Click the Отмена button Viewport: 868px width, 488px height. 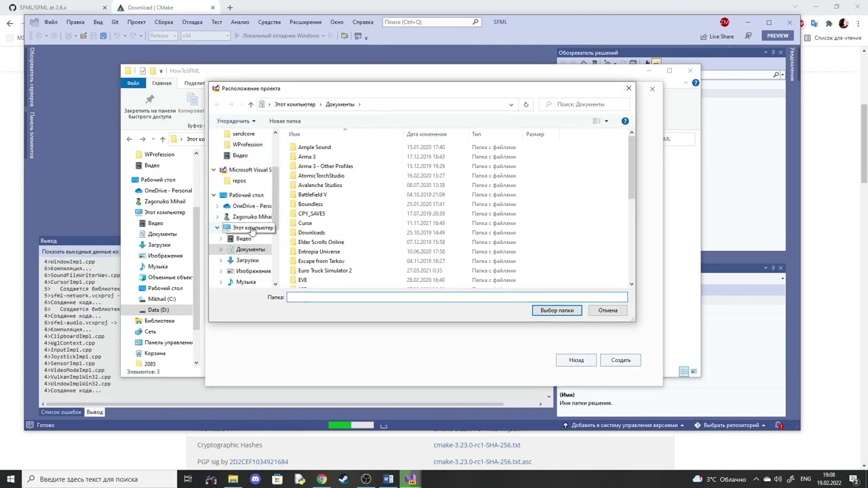pos(608,310)
